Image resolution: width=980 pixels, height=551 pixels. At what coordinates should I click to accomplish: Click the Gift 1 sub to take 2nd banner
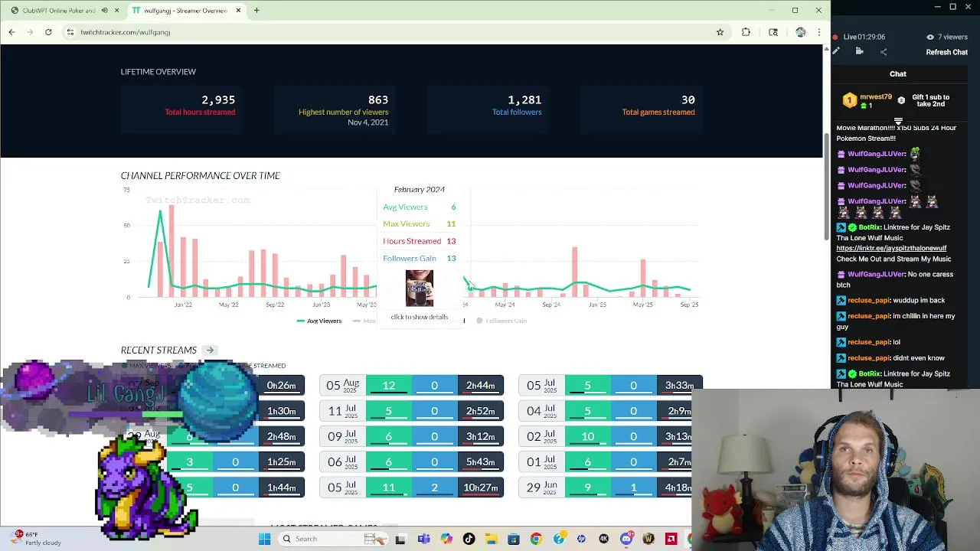coord(930,100)
